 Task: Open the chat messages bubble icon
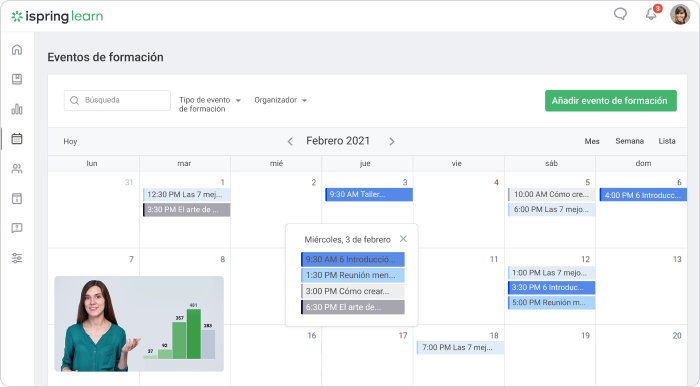coord(620,14)
